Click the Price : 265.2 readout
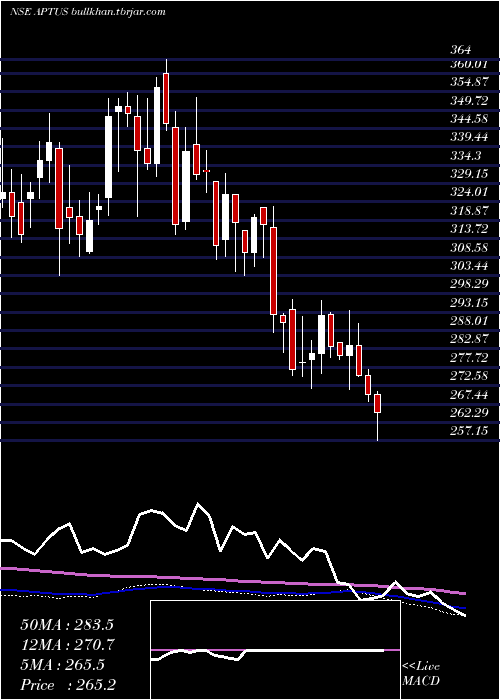500x700 pixels. pos(68,685)
